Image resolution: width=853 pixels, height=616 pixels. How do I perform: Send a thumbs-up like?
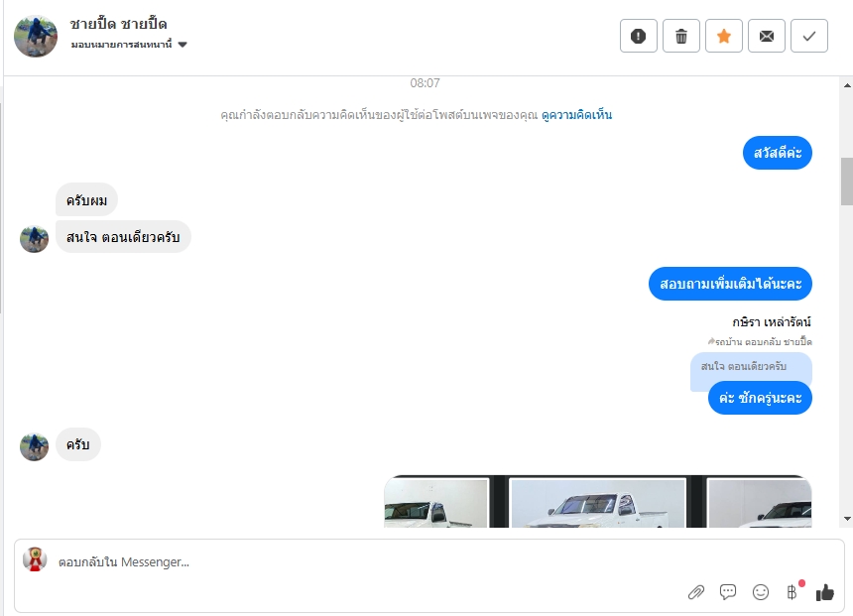click(x=824, y=592)
